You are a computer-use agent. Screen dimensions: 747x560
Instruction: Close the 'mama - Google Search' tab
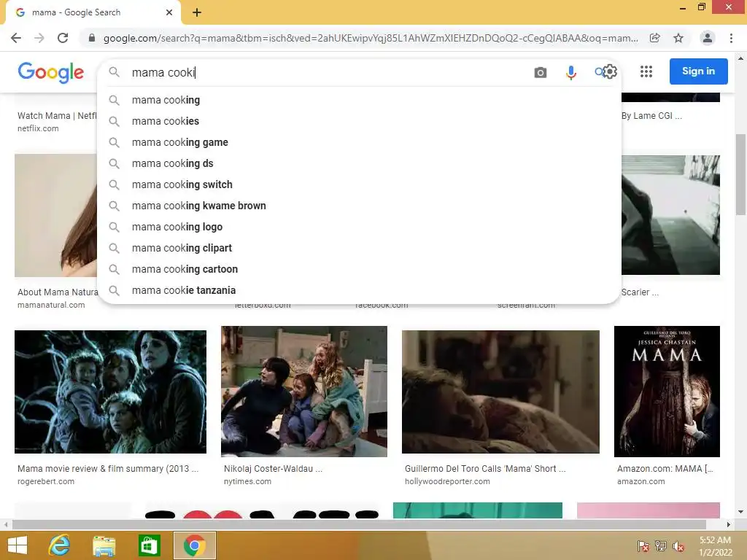tap(169, 12)
